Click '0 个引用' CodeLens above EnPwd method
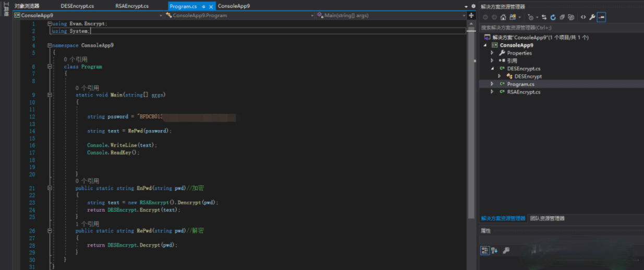This screenshot has width=644, height=270. (x=87, y=181)
